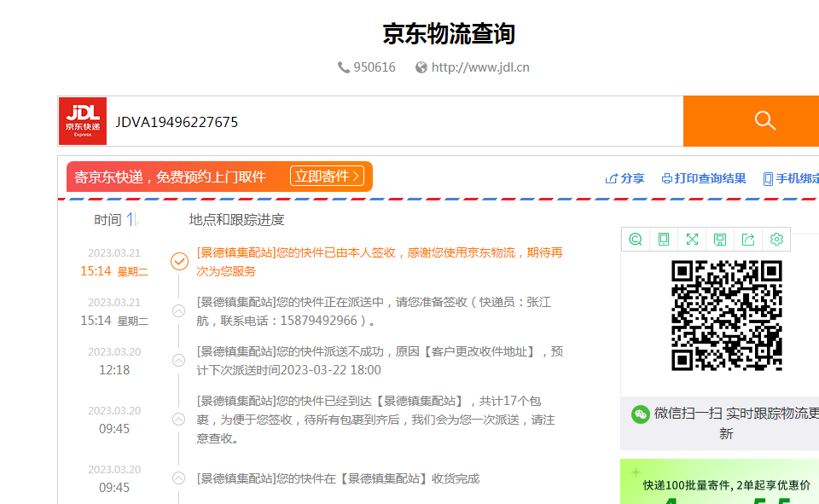Click the 12:18 timestamp
The height and width of the screenshot is (504, 819).
click(x=114, y=370)
